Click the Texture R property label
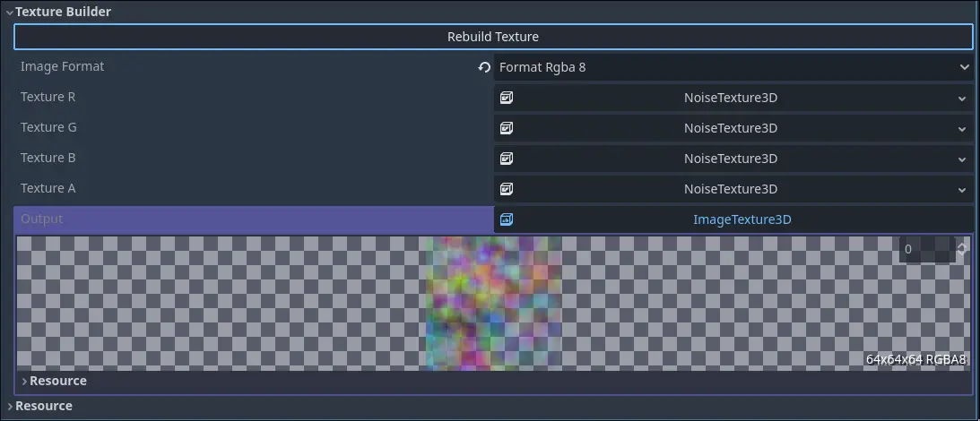The height and width of the screenshot is (421, 980). click(x=48, y=97)
